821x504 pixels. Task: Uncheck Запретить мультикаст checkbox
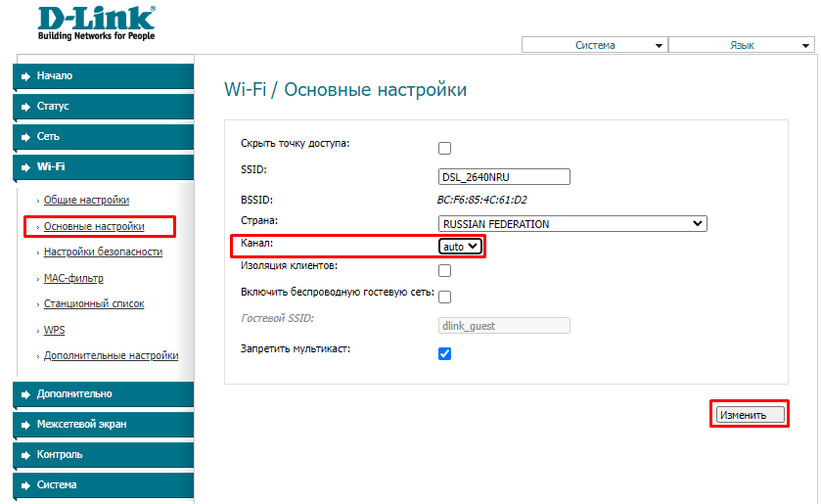(444, 353)
